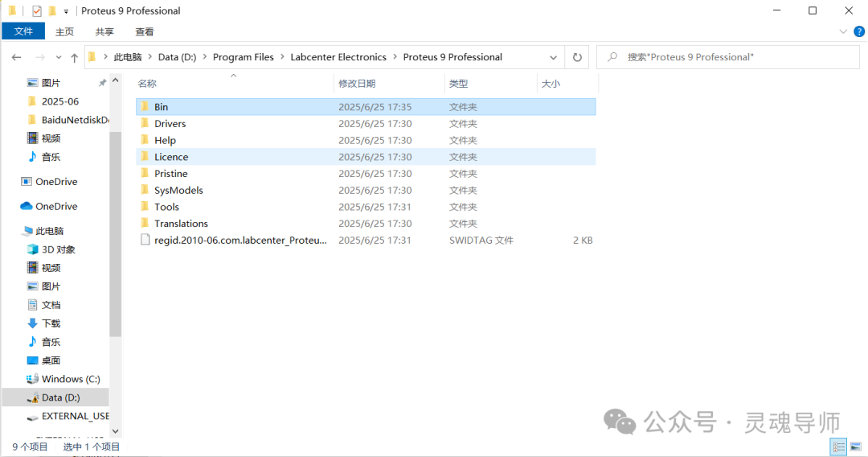This screenshot has height=457, width=868.
Task: Click the SWIDTAG 文件 type cell
Action: pyautogui.click(x=481, y=240)
